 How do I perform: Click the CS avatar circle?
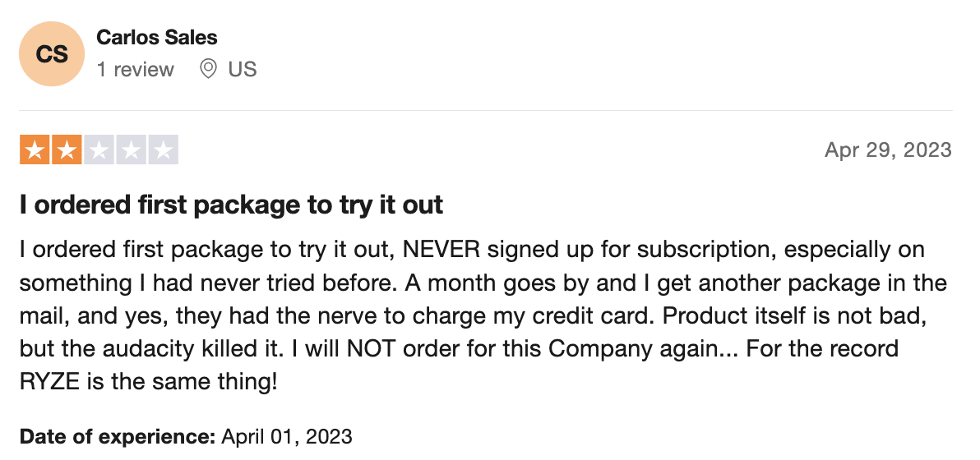(x=52, y=53)
